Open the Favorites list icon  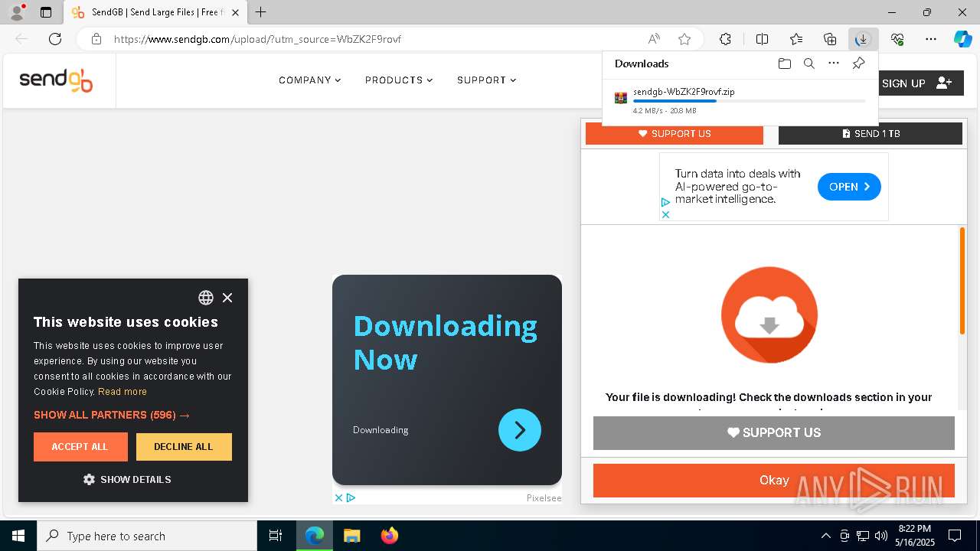click(x=796, y=39)
